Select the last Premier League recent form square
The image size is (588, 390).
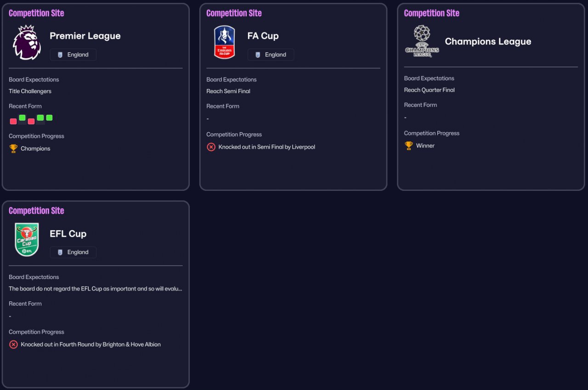[49, 118]
